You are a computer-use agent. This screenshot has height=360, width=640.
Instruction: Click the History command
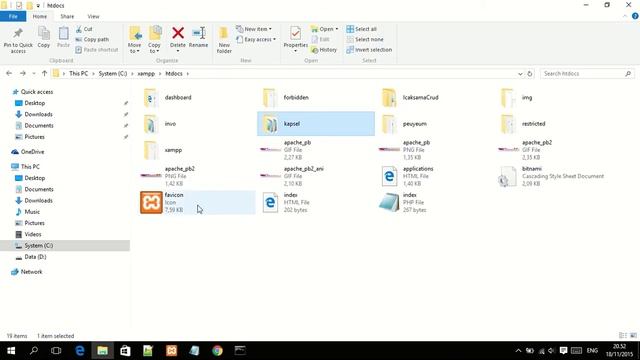click(324, 50)
